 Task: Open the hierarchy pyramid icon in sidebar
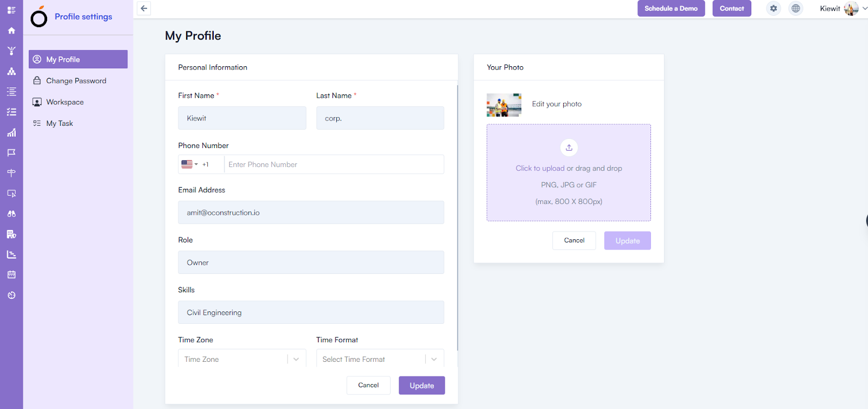click(11, 71)
